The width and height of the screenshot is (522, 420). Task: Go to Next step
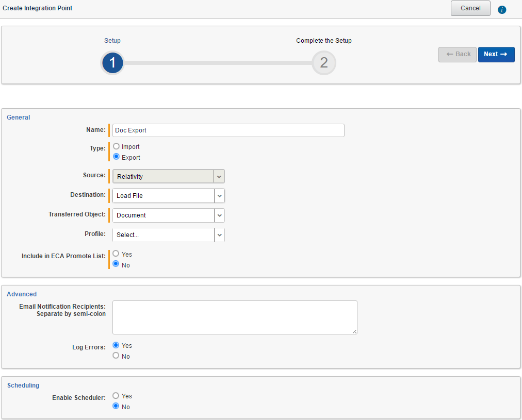coord(496,55)
